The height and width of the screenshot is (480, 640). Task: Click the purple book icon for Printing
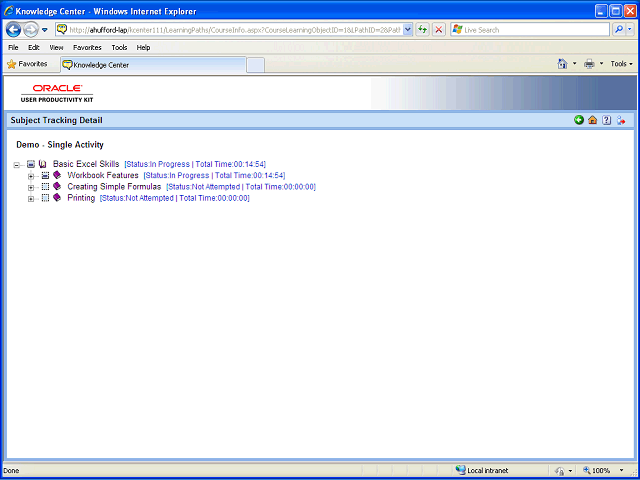coord(57,198)
